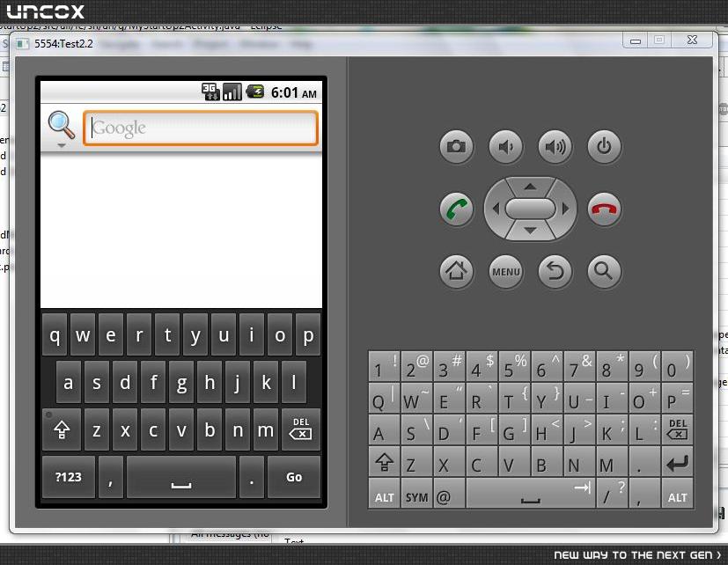Tap the on-screen 'z' key
The width and height of the screenshot is (728, 565).
click(x=97, y=429)
